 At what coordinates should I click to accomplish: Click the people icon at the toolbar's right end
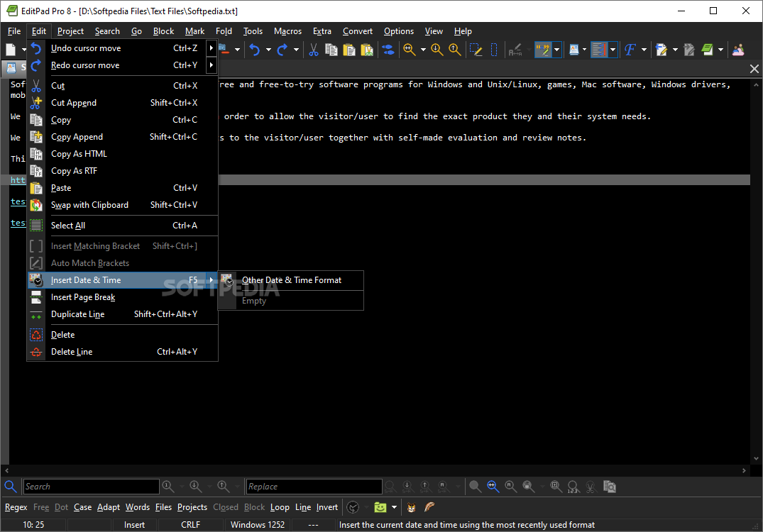click(738, 50)
